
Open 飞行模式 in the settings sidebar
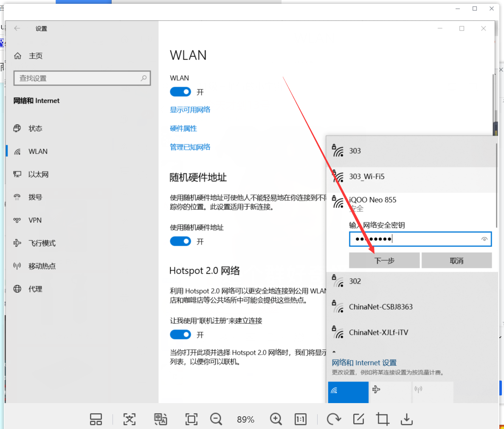[42, 243]
